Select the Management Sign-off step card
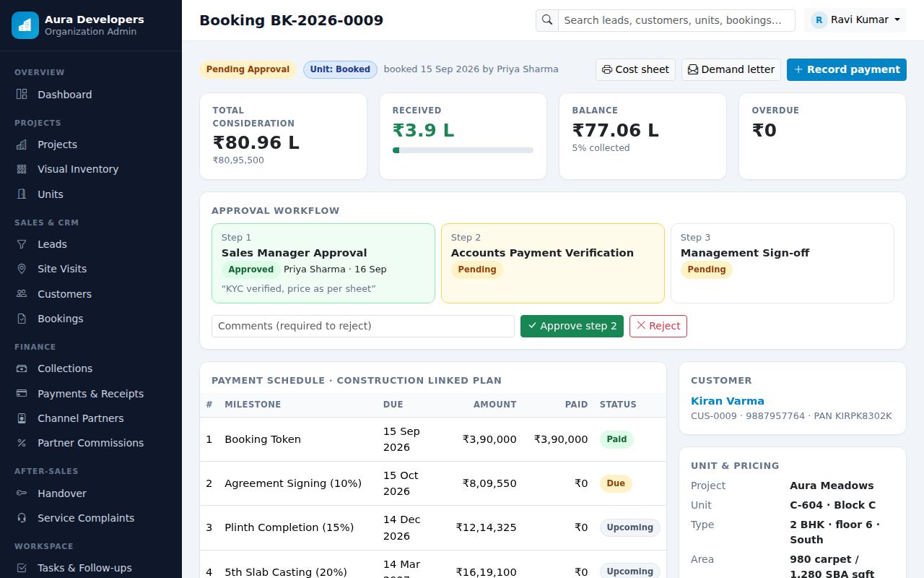The height and width of the screenshot is (578, 924). click(x=783, y=263)
